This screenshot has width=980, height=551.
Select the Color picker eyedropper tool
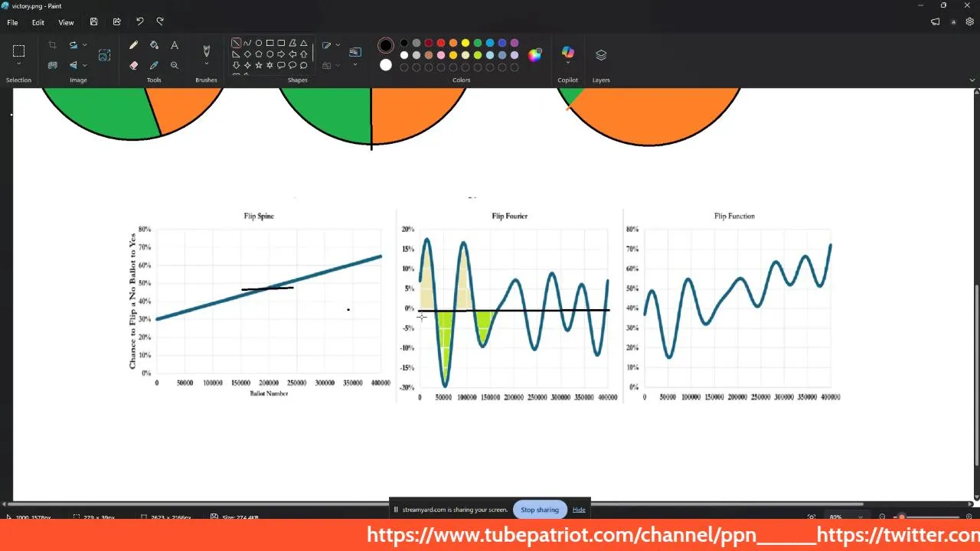[154, 66]
